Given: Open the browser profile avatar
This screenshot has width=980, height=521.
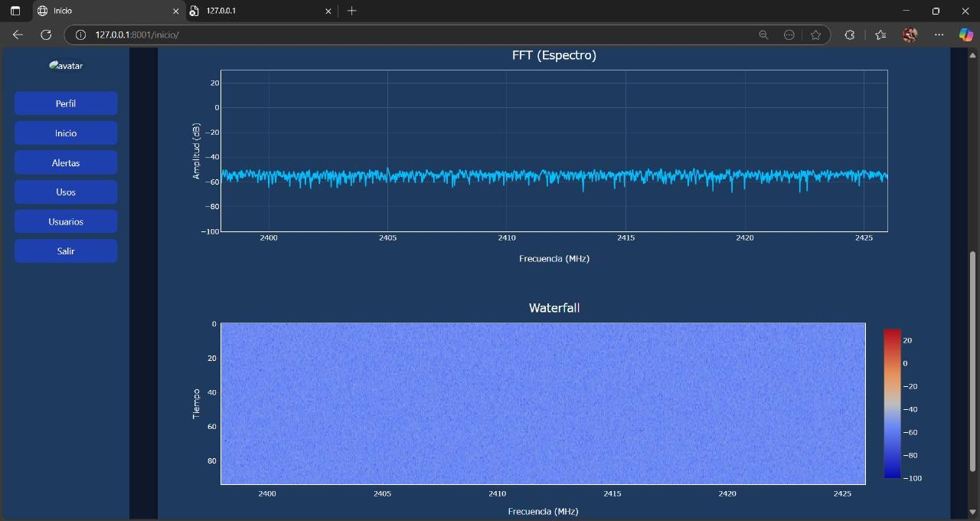Looking at the screenshot, I should click(x=910, y=34).
